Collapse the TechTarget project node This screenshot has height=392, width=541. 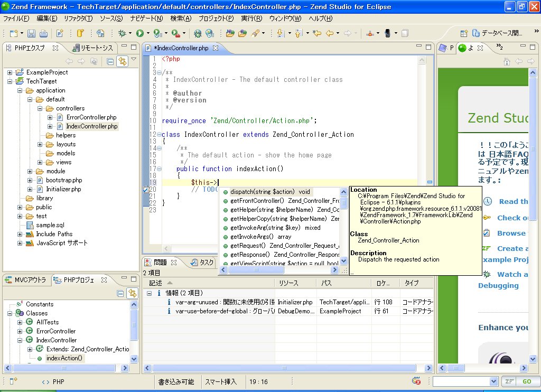(x=10, y=81)
